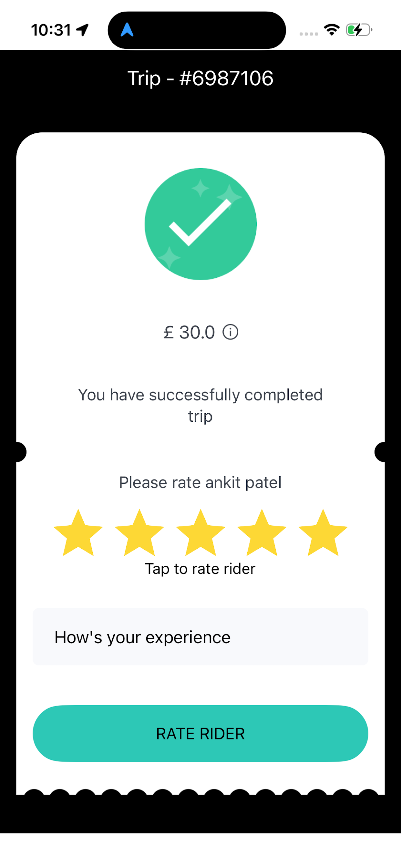Tap the fare info icon beside £ 30.0

point(230,332)
